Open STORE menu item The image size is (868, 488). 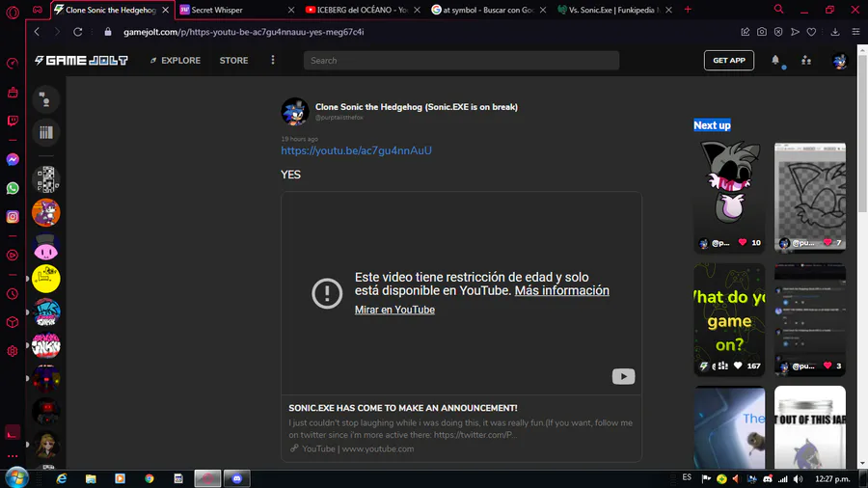coord(233,61)
